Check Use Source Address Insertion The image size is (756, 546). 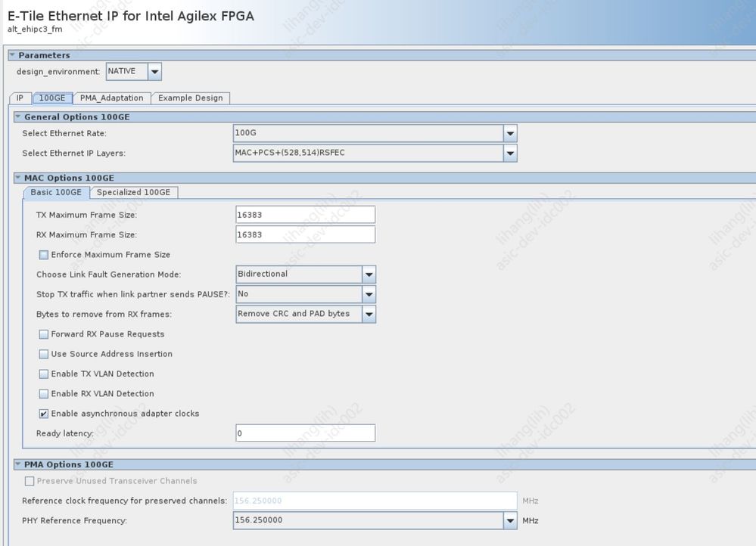click(43, 354)
